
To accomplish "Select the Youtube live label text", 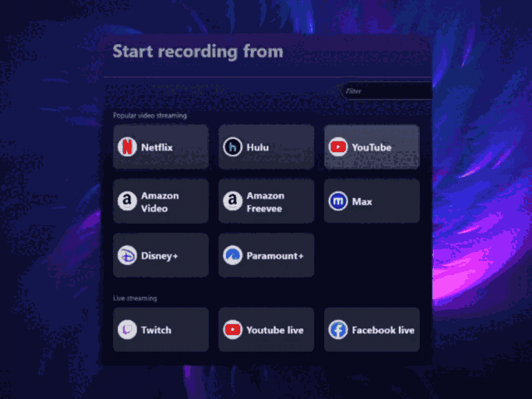I will click(275, 330).
